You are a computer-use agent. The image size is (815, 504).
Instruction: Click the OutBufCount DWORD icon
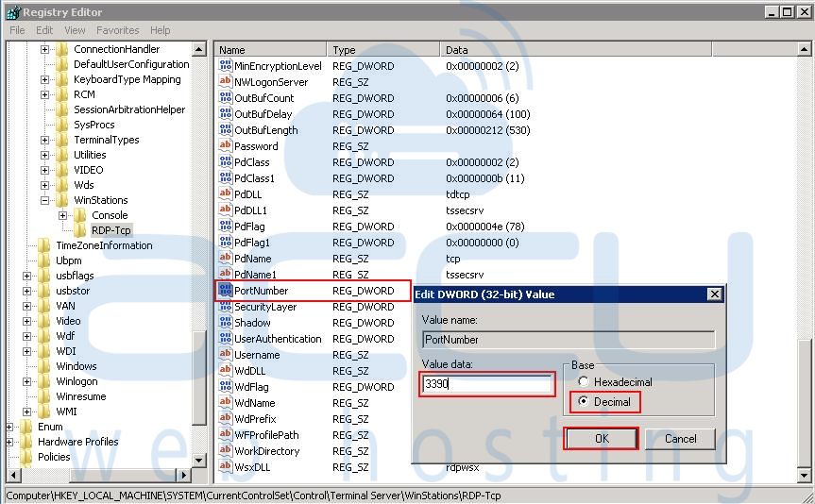225,97
